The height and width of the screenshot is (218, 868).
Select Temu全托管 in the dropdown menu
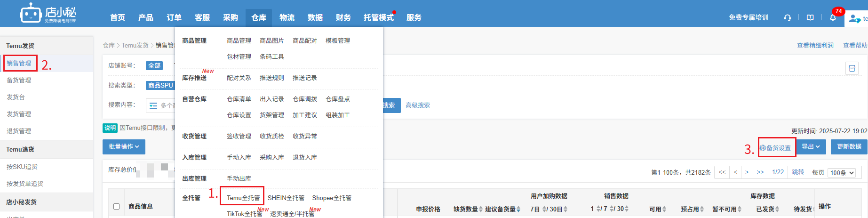[x=243, y=198]
